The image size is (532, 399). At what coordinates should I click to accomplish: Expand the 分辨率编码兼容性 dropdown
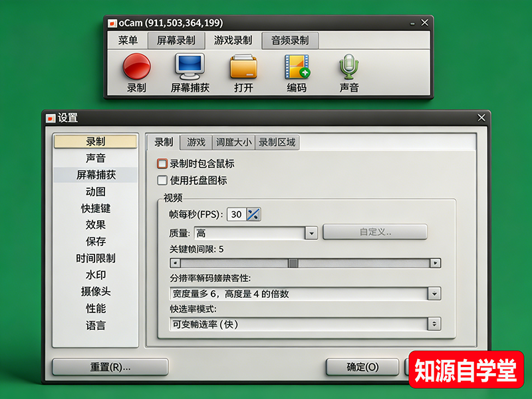tap(436, 293)
